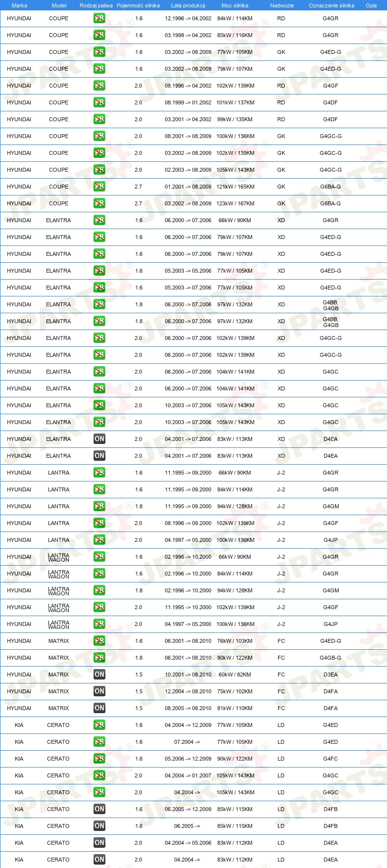Viewport: 387px width, 868px height.
Task: Click the Marka column header
Action: pyautogui.click(x=19, y=5)
